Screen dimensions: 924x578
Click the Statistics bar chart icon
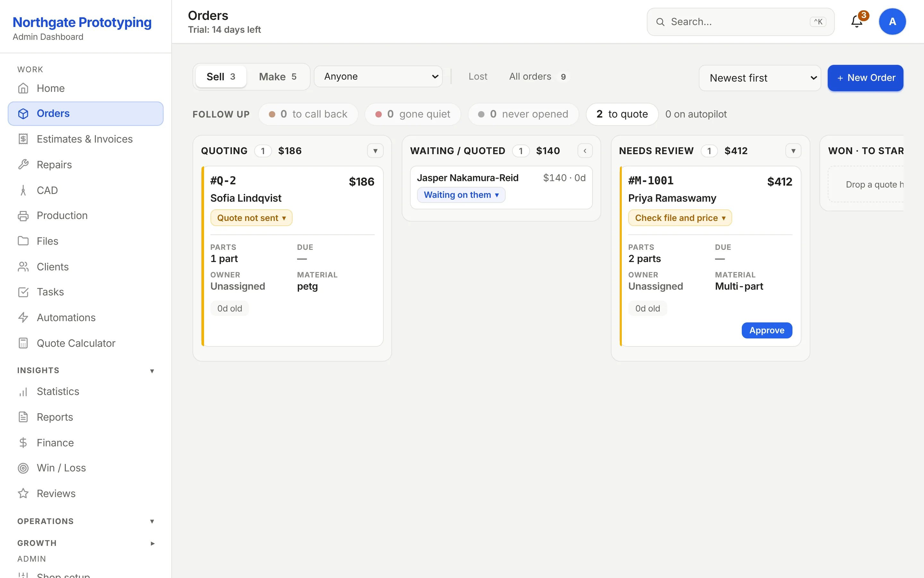tap(23, 391)
